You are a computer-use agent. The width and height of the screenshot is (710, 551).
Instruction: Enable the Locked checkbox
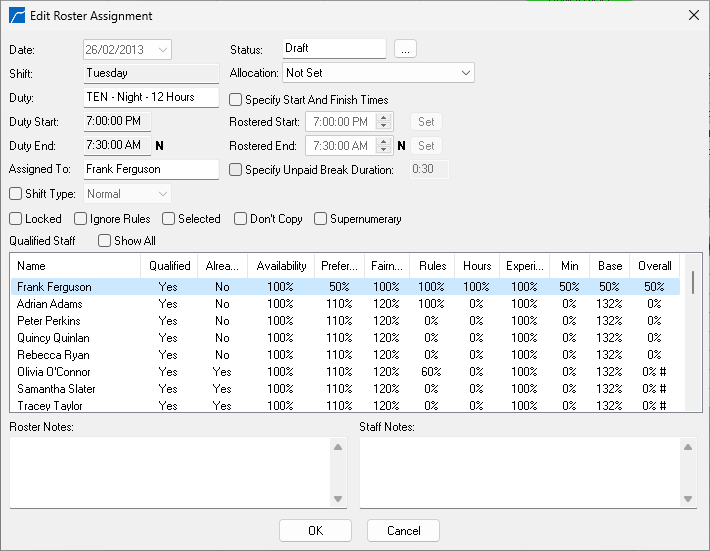pos(16,219)
